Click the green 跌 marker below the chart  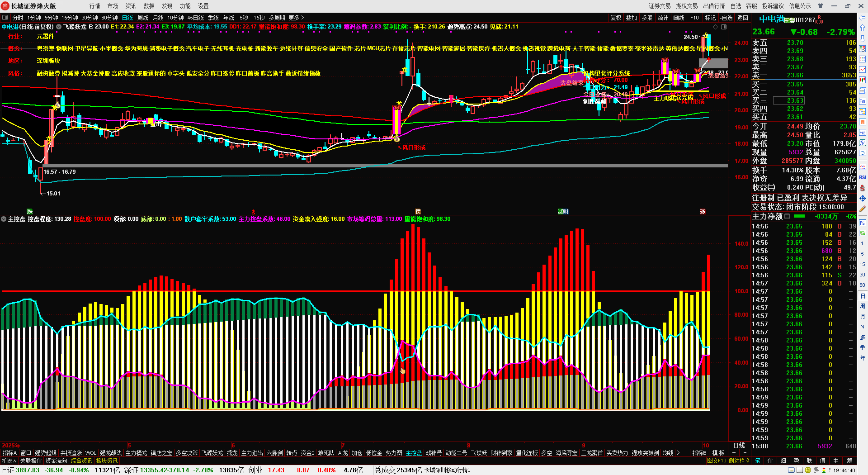(x=29, y=211)
